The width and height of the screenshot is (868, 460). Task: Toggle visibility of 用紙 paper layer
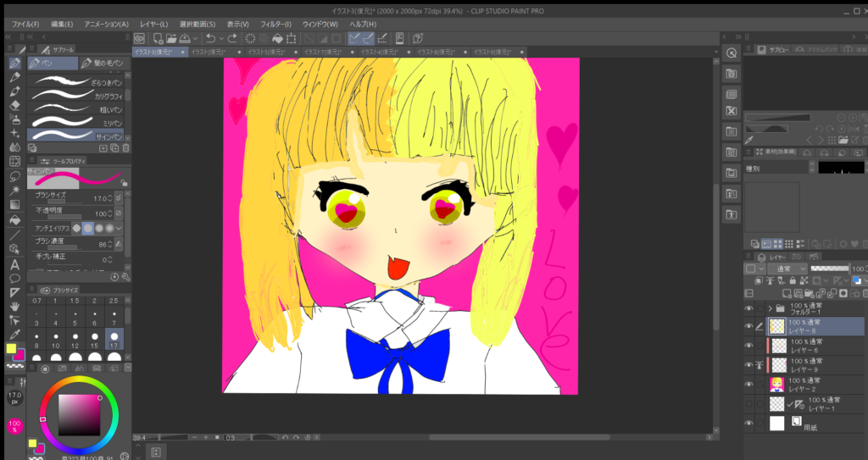coord(749,424)
